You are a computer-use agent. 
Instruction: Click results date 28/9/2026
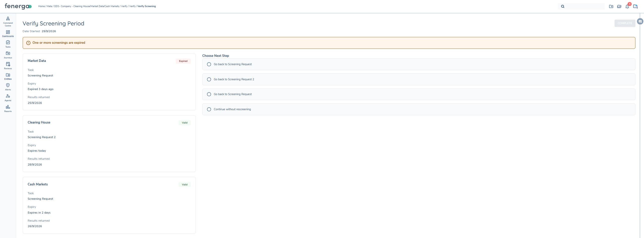(35, 165)
